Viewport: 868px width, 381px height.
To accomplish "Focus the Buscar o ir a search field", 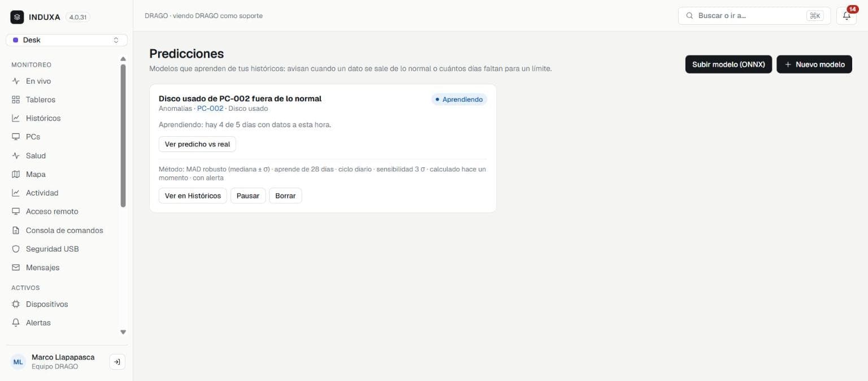I will pos(755,16).
